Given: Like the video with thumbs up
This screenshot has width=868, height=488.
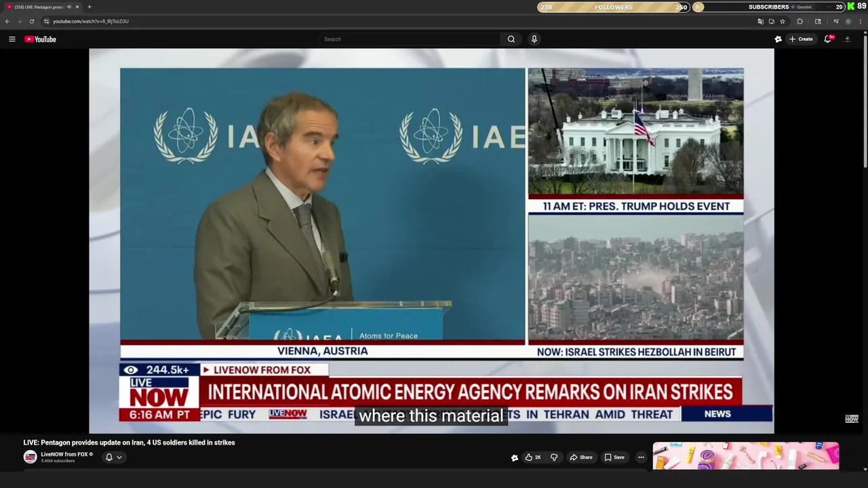Looking at the screenshot, I should click(x=532, y=457).
